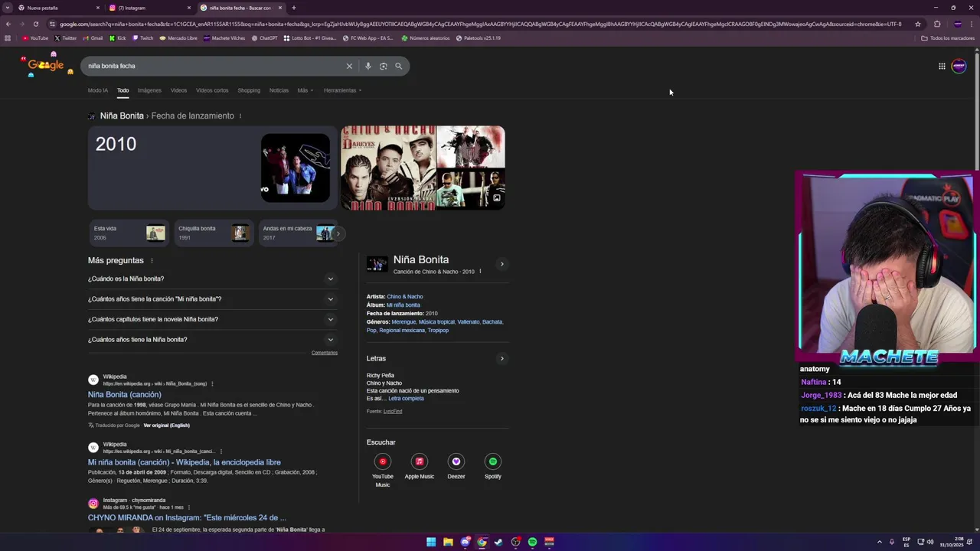The width and height of the screenshot is (980, 551).
Task: Expand '¿Cuántos años tiene la canción Mi niña bonita?'
Action: [x=211, y=299]
